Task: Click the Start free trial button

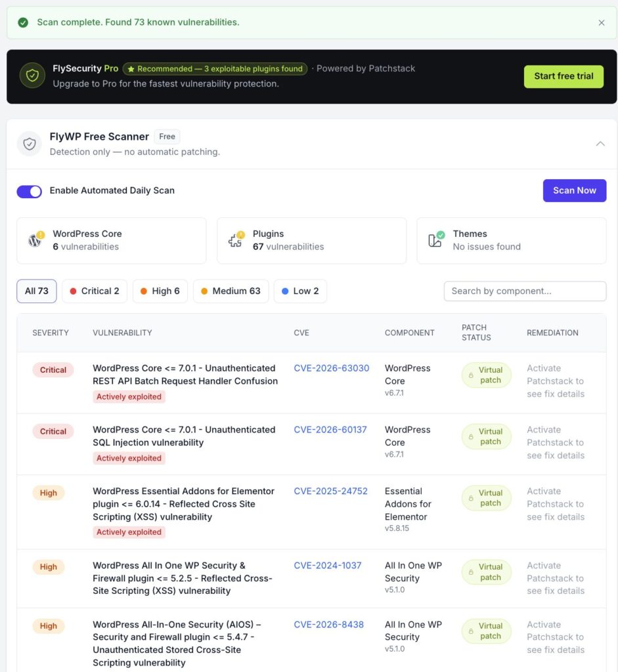Action: point(563,76)
